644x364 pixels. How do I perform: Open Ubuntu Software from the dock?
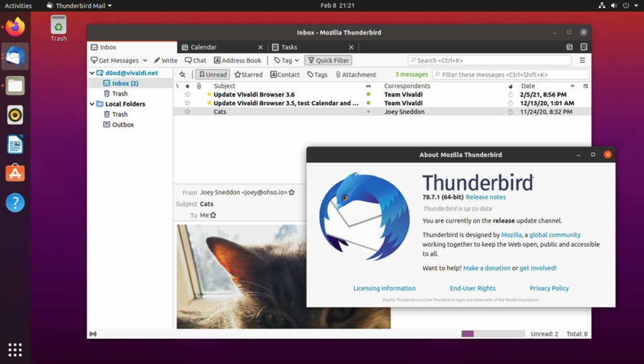[15, 173]
